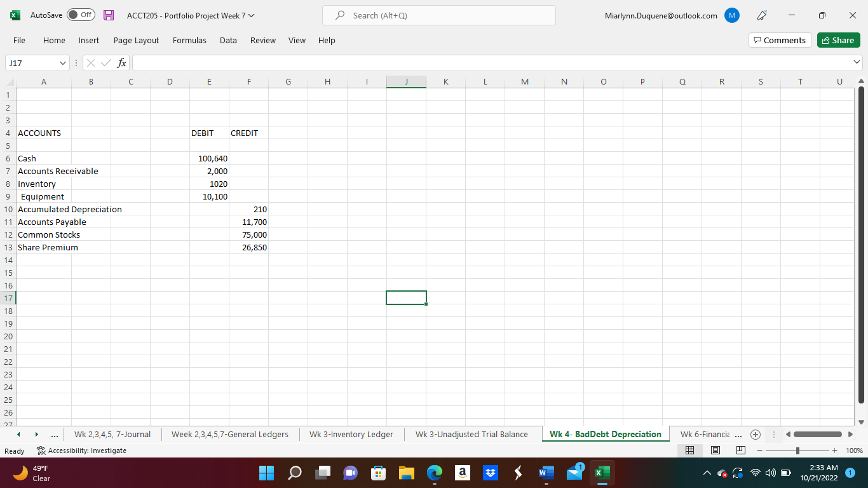Click the vertical scrollbar

(x=862, y=244)
